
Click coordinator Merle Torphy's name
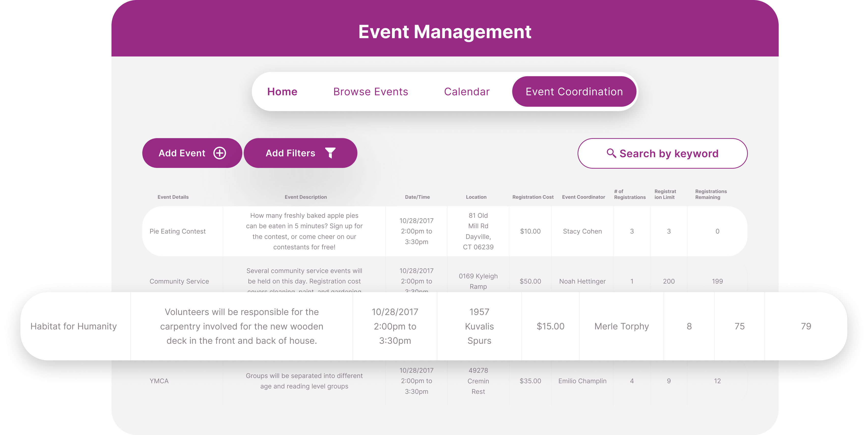621,326
